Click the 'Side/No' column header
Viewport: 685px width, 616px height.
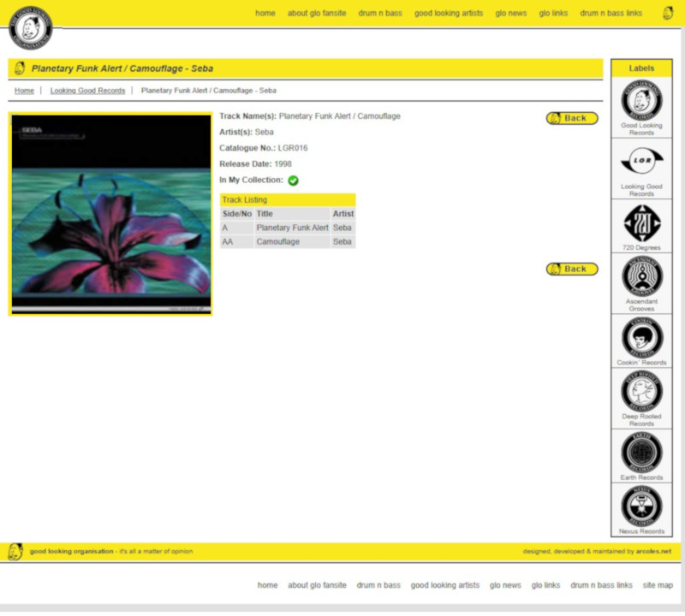point(237,214)
